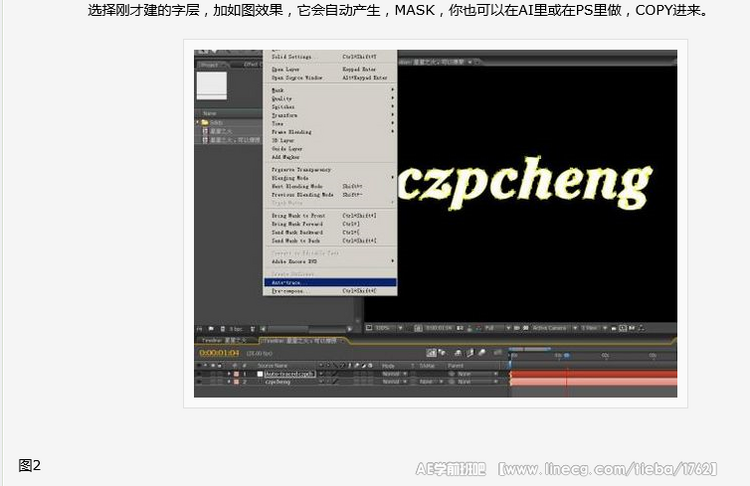Expand the Transform submenu
This screenshot has height=486, width=750.
click(330, 115)
